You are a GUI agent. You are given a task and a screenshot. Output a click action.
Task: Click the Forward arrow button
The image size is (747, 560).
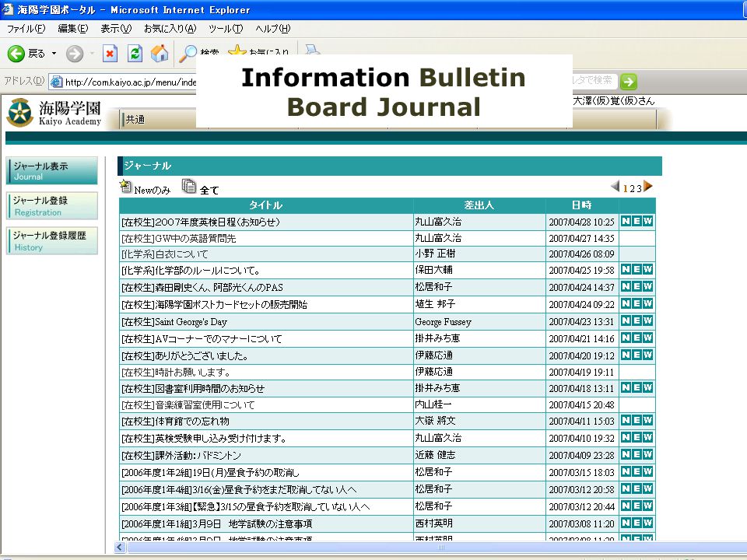[x=75, y=54]
